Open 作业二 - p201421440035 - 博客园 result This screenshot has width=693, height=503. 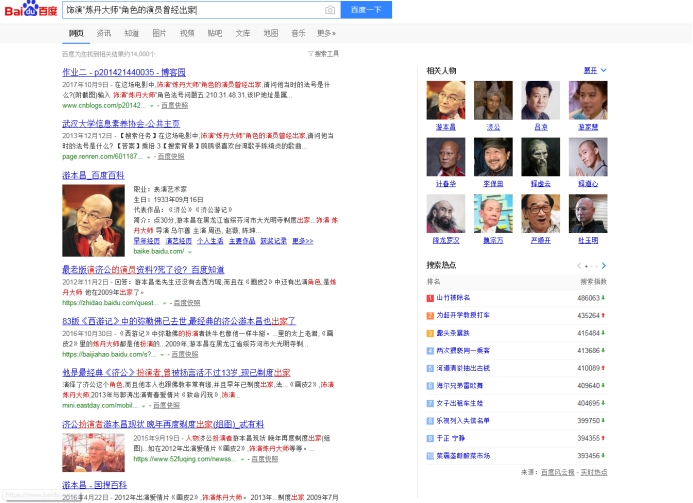point(124,72)
